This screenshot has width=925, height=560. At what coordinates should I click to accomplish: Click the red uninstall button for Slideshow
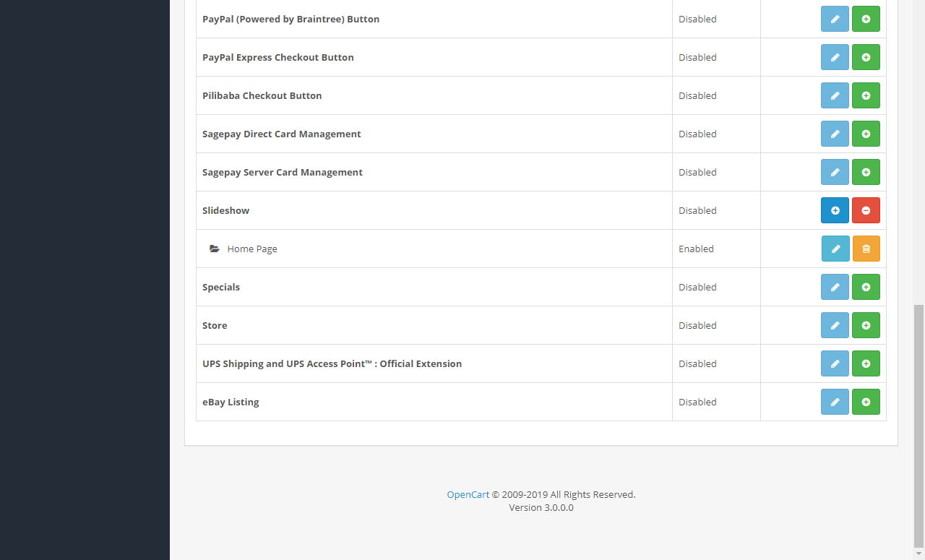866,210
